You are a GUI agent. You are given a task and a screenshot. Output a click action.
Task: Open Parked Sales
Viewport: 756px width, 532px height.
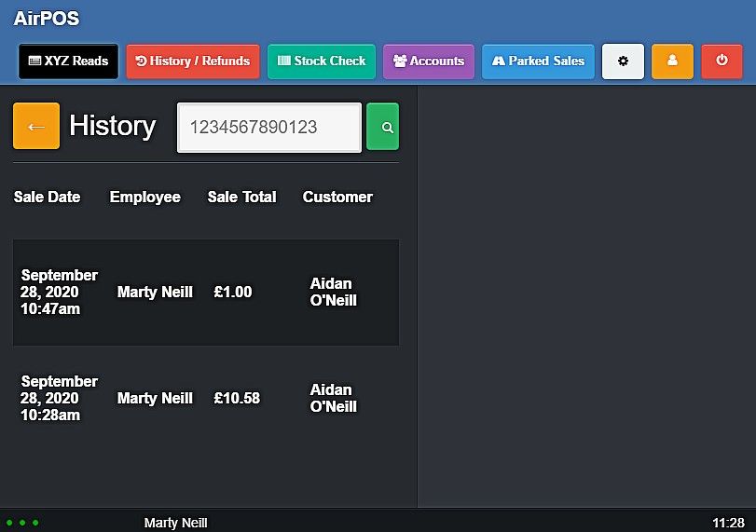[x=538, y=61]
